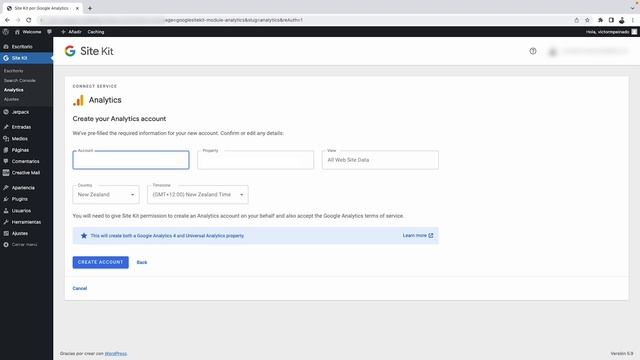This screenshot has height=360, width=640.
Task: Click the browser back arrow
Action: [7, 20]
